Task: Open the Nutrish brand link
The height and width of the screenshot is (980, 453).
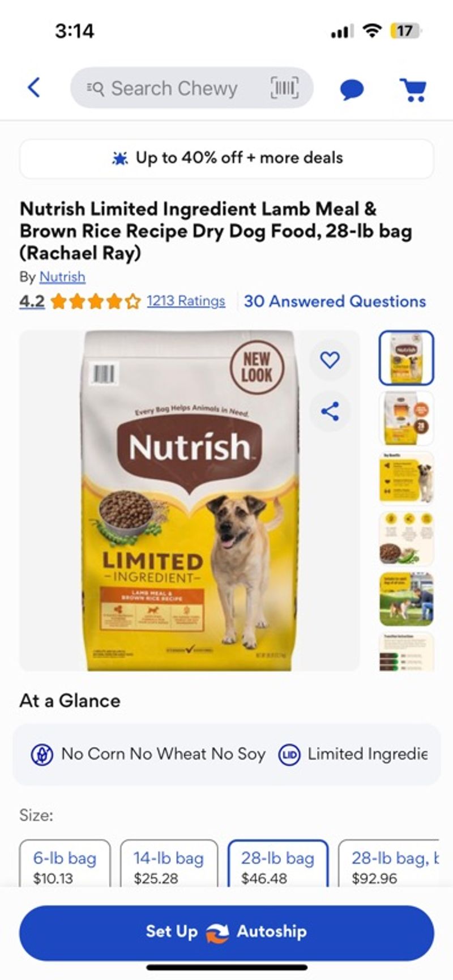Action: (62, 277)
